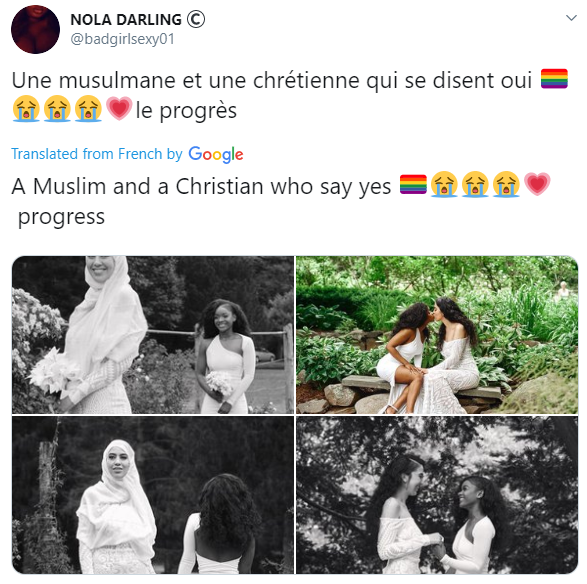Click the French tweet text body
Screen dimensions: 587x584
290,95
